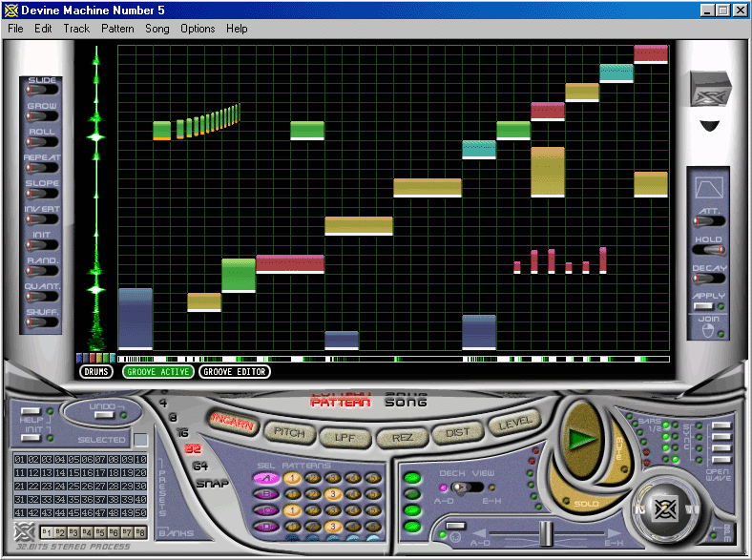Click the GROW knob

point(42,115)
